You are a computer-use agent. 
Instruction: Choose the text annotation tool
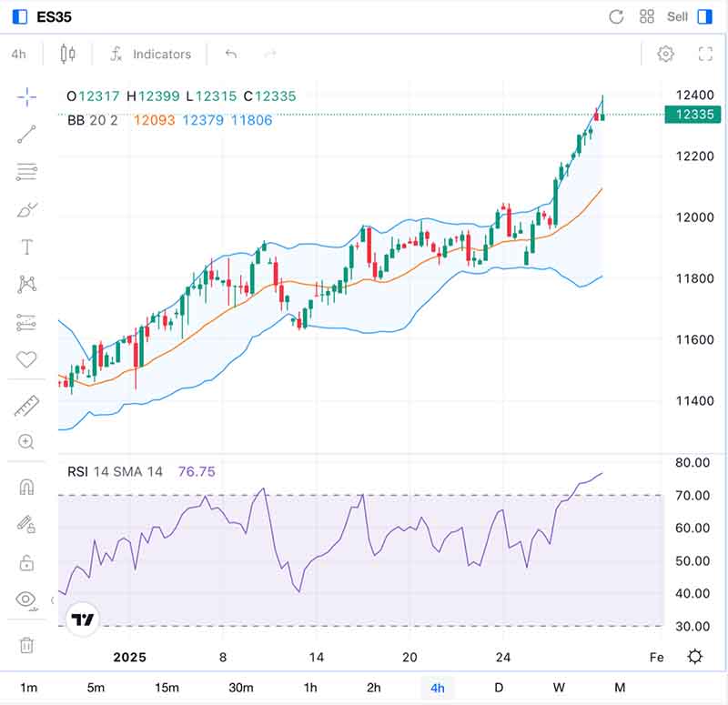click(27, 246)
